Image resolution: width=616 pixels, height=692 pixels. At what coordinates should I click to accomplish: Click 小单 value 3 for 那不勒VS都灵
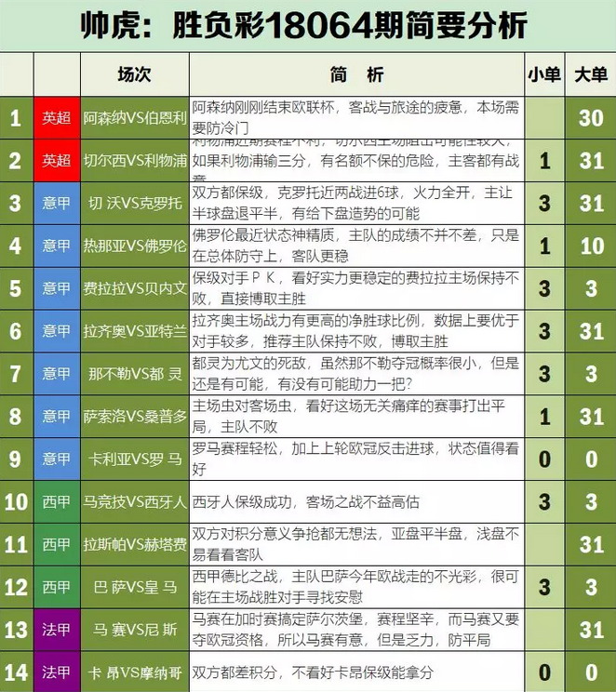pos(544,374)
